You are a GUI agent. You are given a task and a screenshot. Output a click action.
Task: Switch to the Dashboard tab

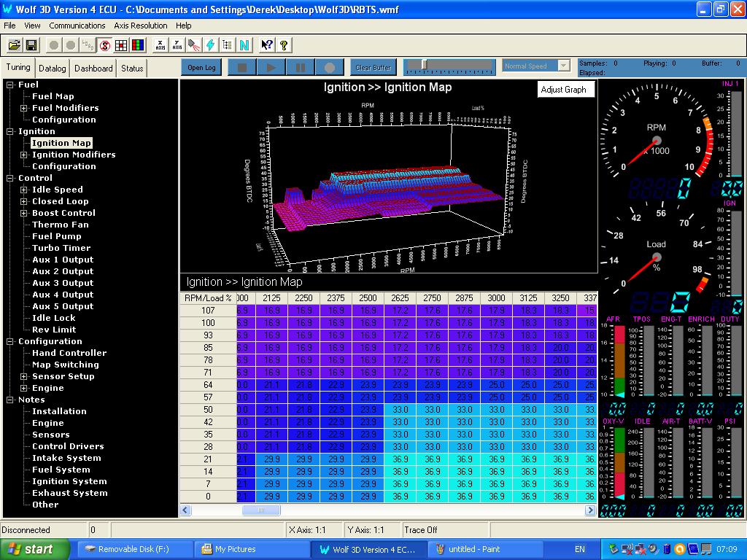point(93,69)
